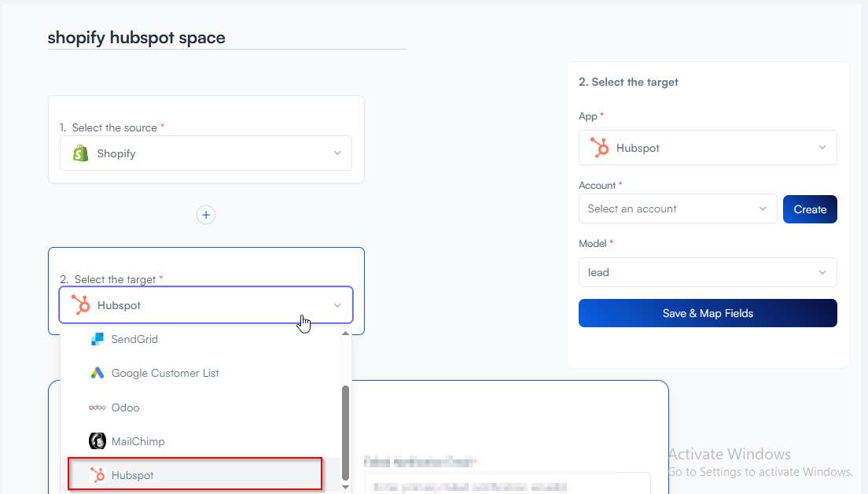Screen dimensions: 868x494
Task: Click Save & Map Fields button
Action: pyautogui.click(x=708, y=313)
